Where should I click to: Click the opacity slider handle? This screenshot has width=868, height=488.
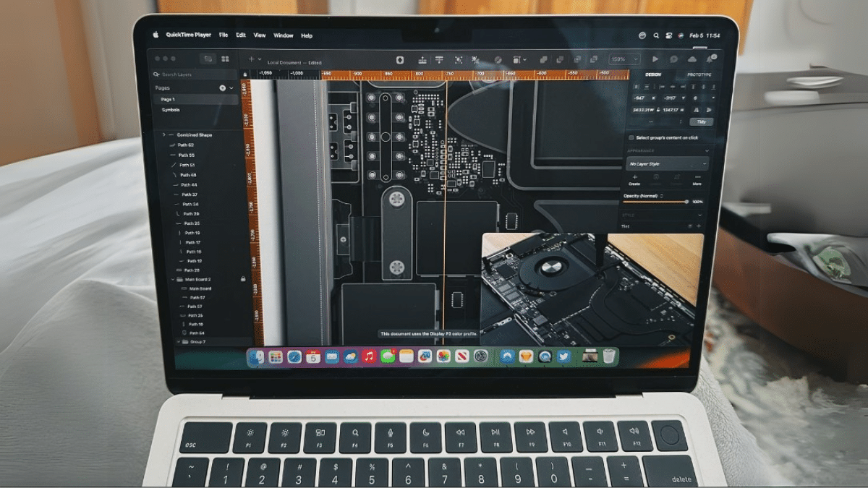click(x=686, y=202)
